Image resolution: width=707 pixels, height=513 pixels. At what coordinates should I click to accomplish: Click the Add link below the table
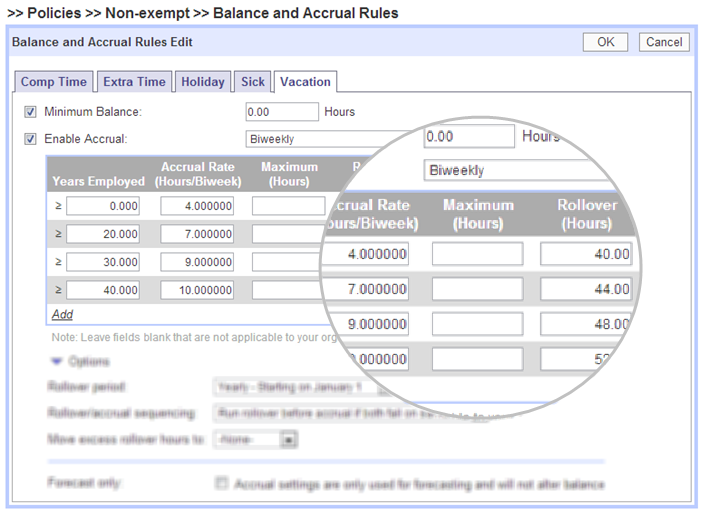click(x=62, y=314)
